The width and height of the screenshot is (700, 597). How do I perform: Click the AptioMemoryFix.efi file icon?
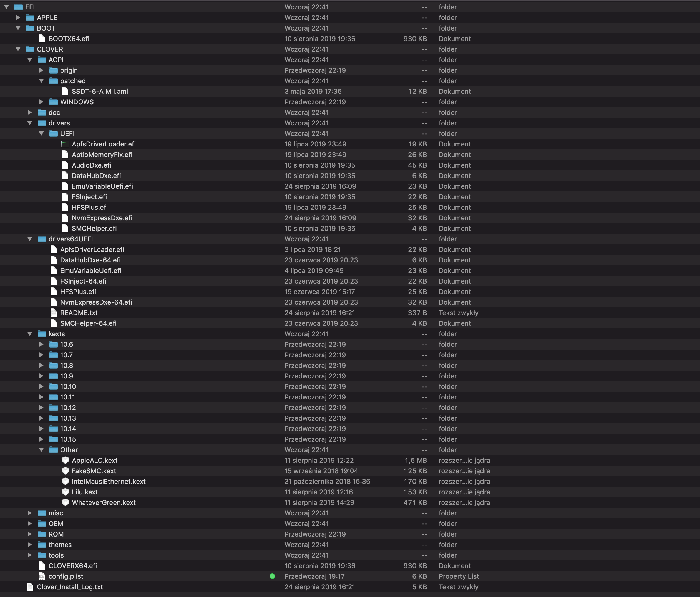point(65,154)
